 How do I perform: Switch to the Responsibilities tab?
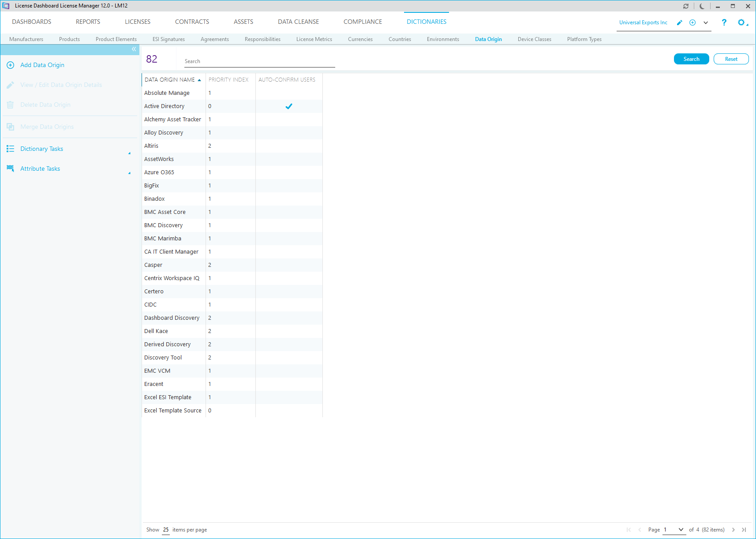[263, 39]
